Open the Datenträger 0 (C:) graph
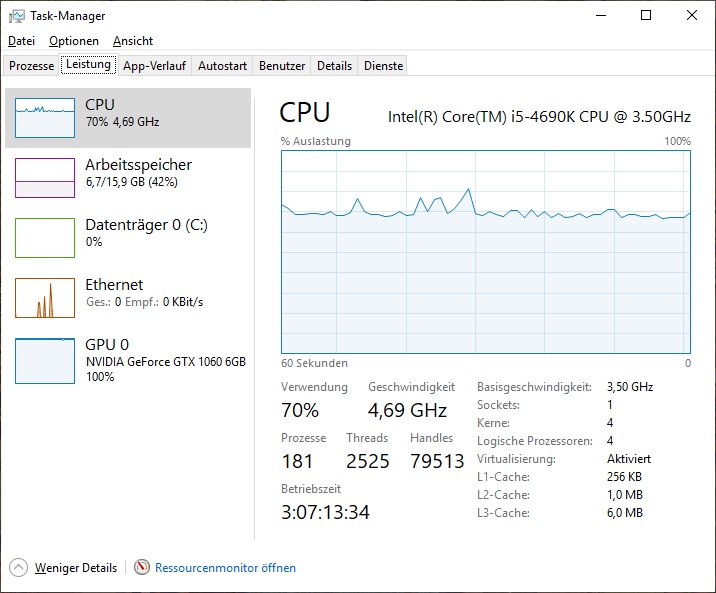 point(45,238)
